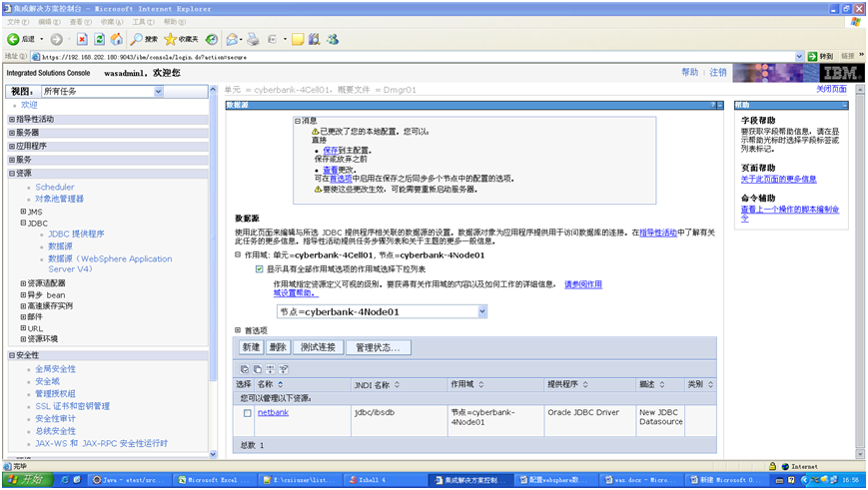Sort by 类别 column arrow
Screen dimensions: 868x490
710,384
